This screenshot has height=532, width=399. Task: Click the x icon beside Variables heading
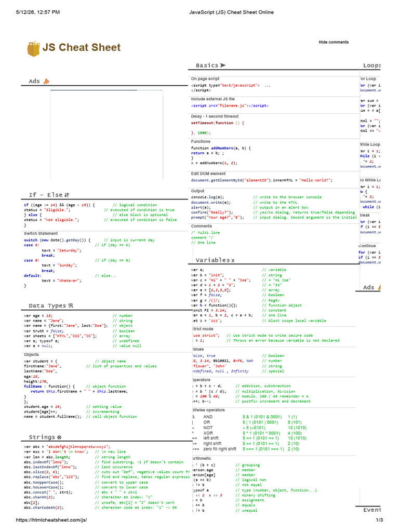233,260
